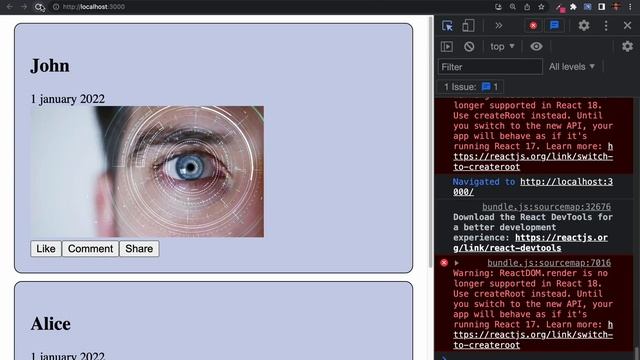Image resolution: width=640 pixels, height=360 pixels.
Task: Open the top JavaScript context dropdown
Action: coord(502,47)
